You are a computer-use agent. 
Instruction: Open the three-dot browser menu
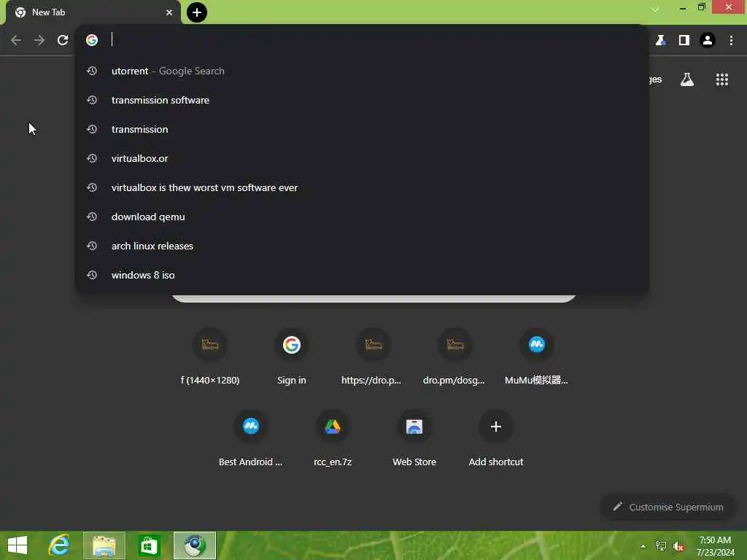(731, 41)
